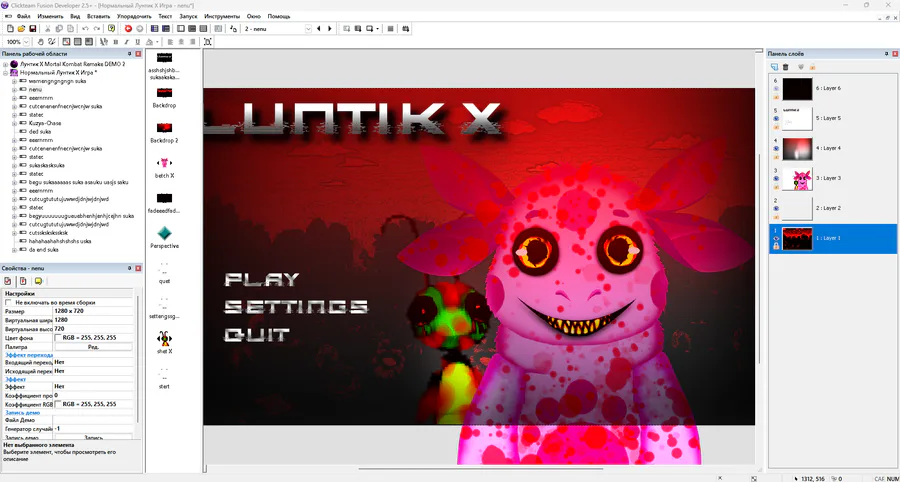The image size is (900, 482).
Task: Go to next frame arrow
Action: [329, 28]
